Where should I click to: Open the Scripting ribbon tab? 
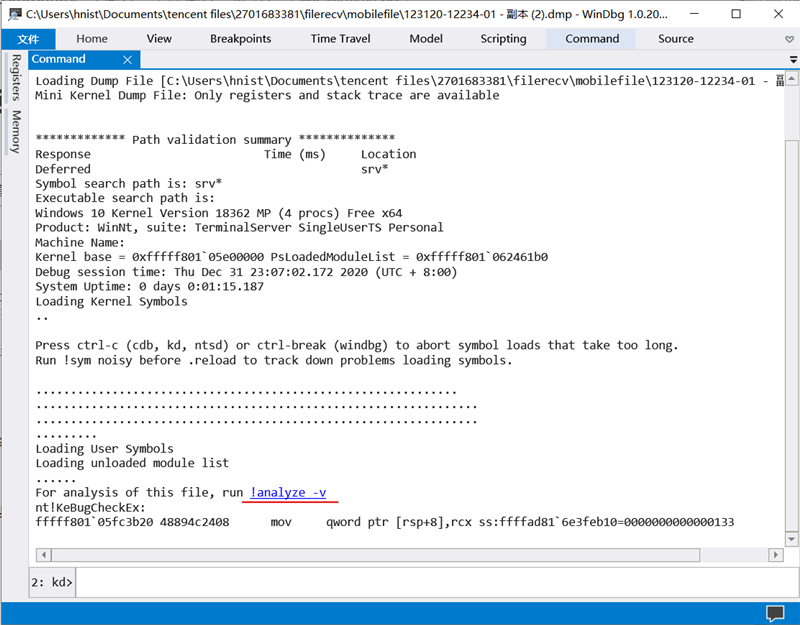click(503, 39)
